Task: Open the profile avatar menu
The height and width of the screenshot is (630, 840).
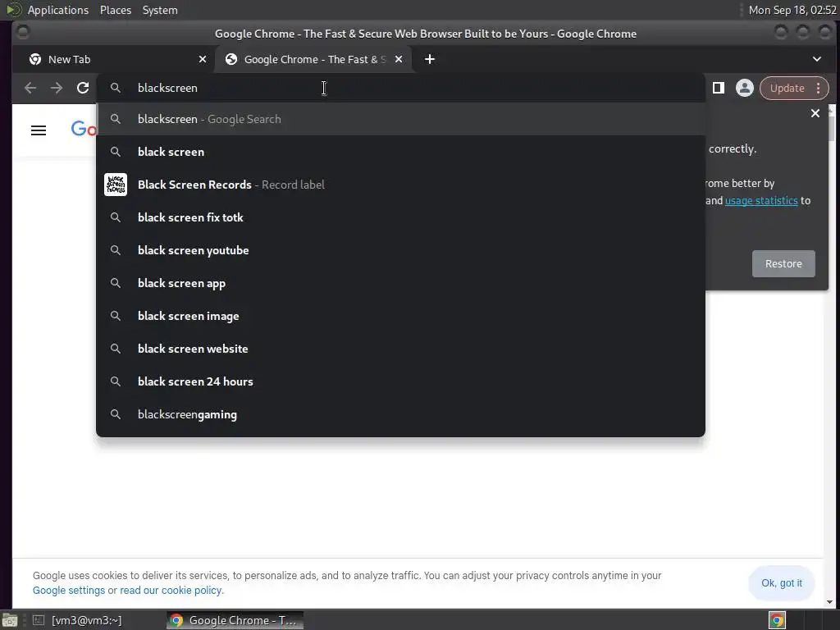Action: [x=744, y=88]
